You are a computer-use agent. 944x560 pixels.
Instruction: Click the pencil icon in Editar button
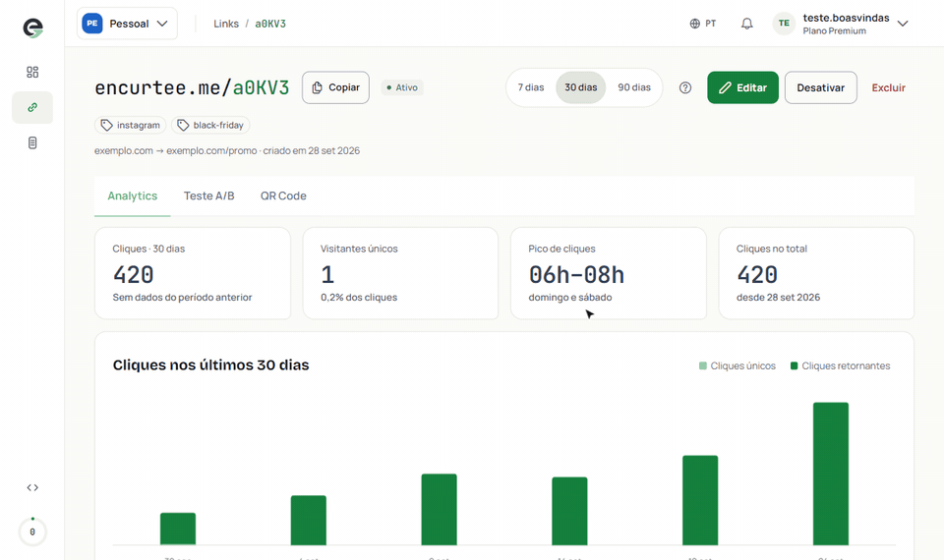726,87
